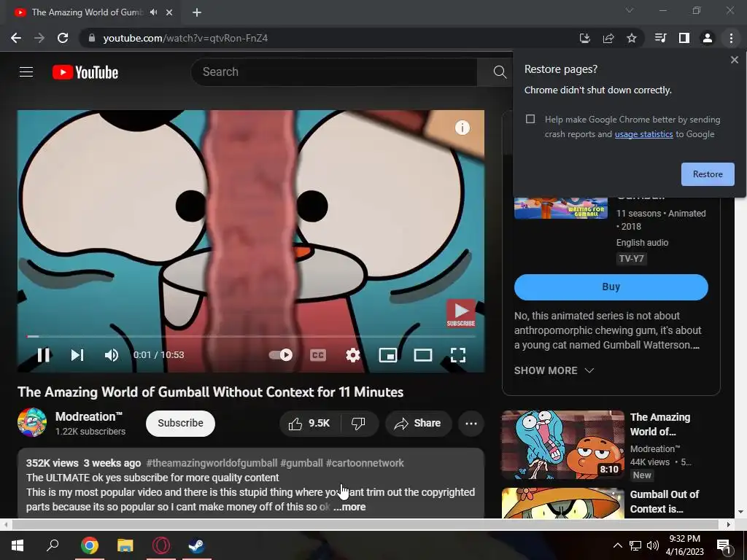Image resolution: width=747 pixels, height=560 pixels.
Task: Open the more actions ellipsis menu
Action: pos(471,424)
